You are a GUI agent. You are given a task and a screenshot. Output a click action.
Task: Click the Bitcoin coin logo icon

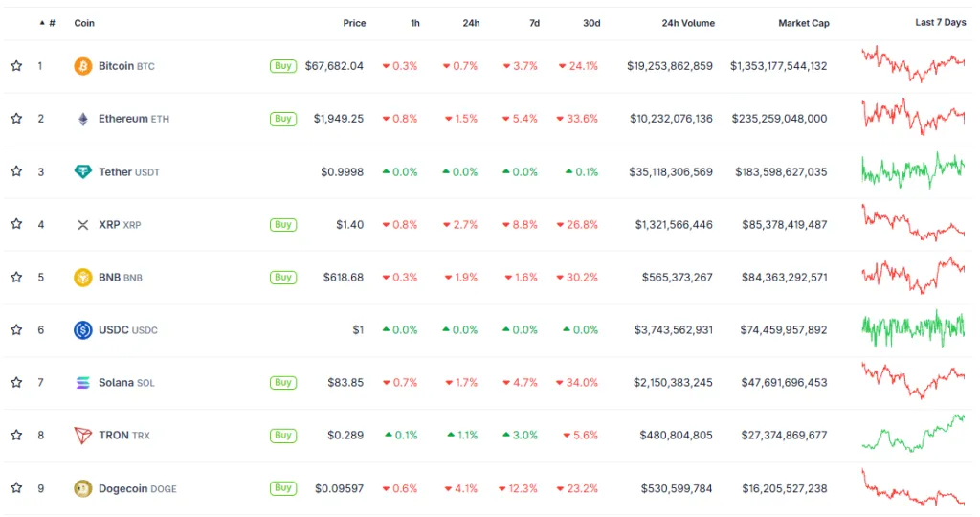(x=83, y=66)
